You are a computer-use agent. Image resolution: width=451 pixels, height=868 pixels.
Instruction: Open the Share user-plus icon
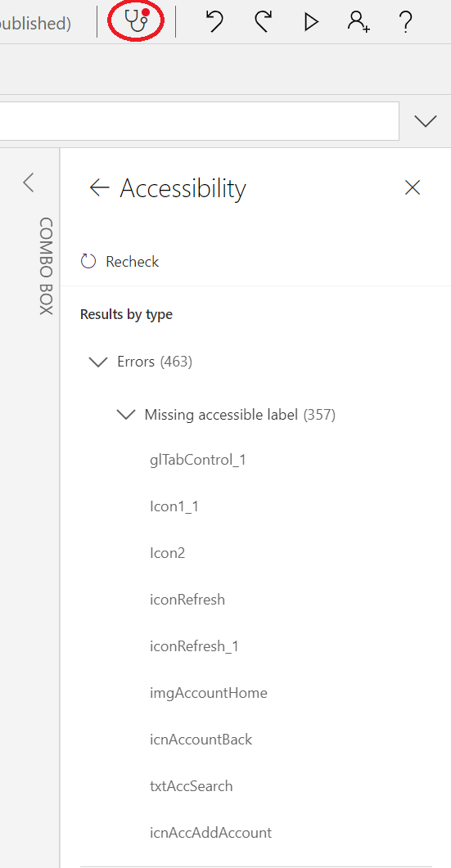[359, 21]
